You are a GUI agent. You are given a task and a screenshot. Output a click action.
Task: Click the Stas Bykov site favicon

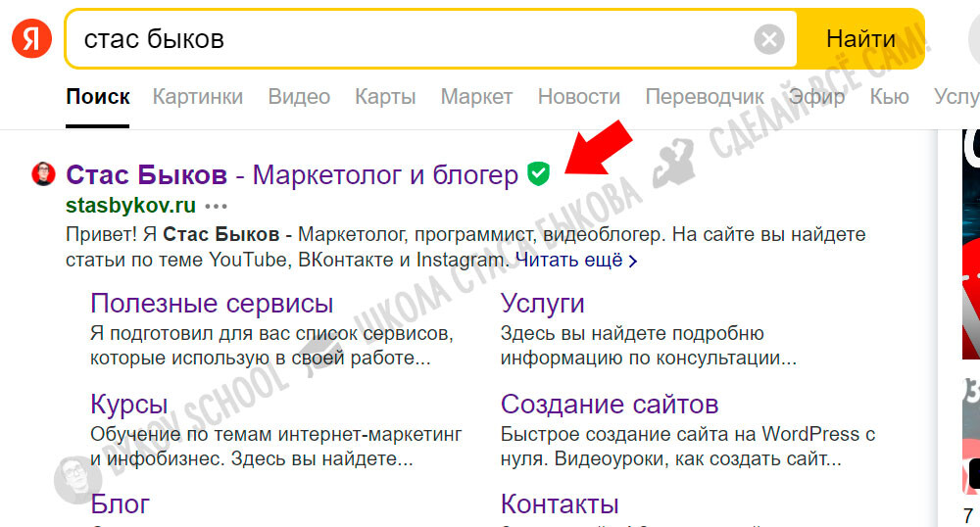click(x=44, y=175)
